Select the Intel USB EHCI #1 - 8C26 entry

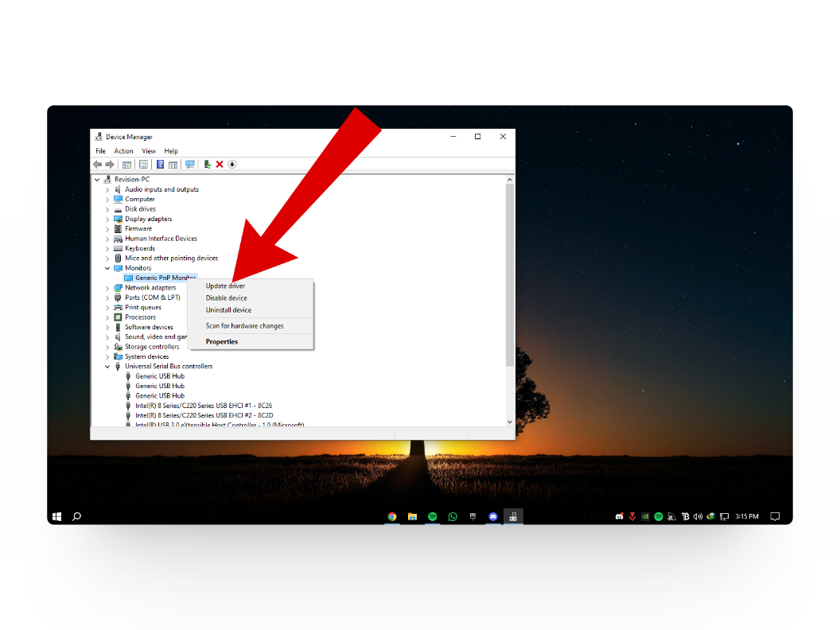pyautogui.click(x=204, y=406)
